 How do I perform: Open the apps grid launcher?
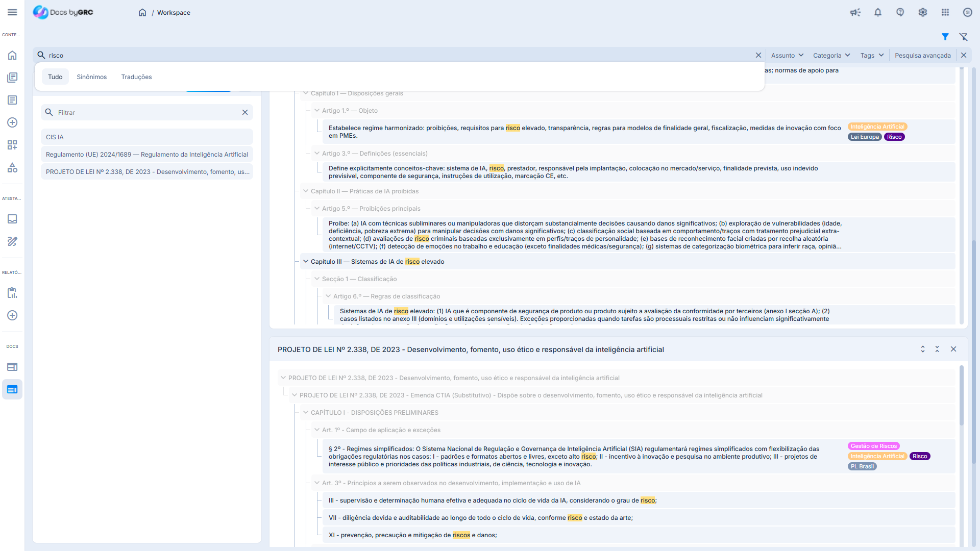[945, 12]
